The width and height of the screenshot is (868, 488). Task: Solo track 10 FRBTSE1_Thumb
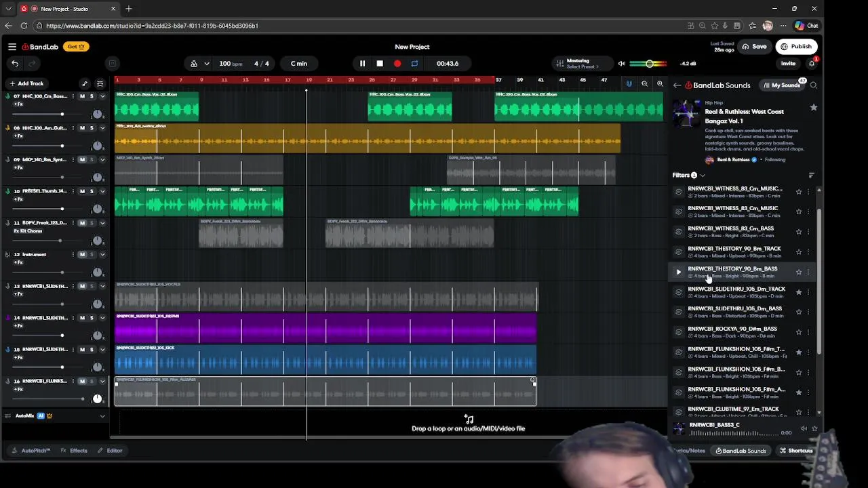pyautogui.click(x=92, y=191)
